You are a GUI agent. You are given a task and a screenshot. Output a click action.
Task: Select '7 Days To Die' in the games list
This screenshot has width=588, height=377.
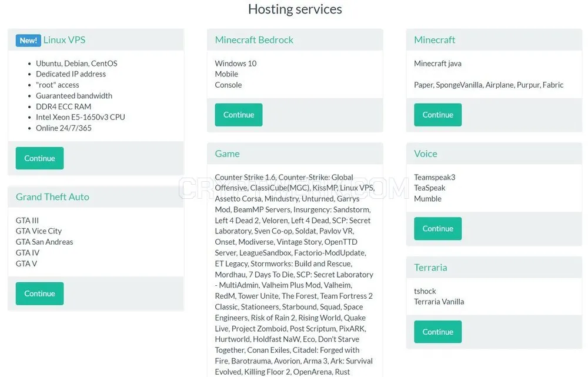click(270, 275)
